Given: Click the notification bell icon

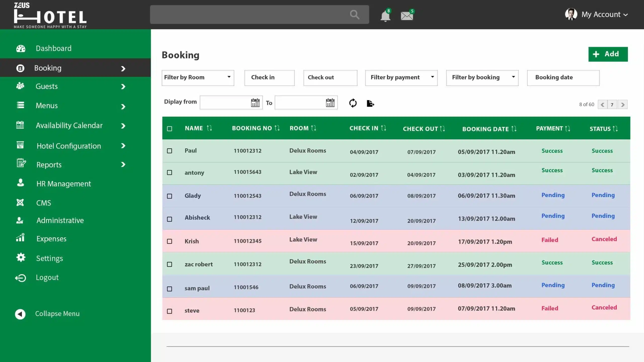Looking at the screenshot, I should pos(385,16).
